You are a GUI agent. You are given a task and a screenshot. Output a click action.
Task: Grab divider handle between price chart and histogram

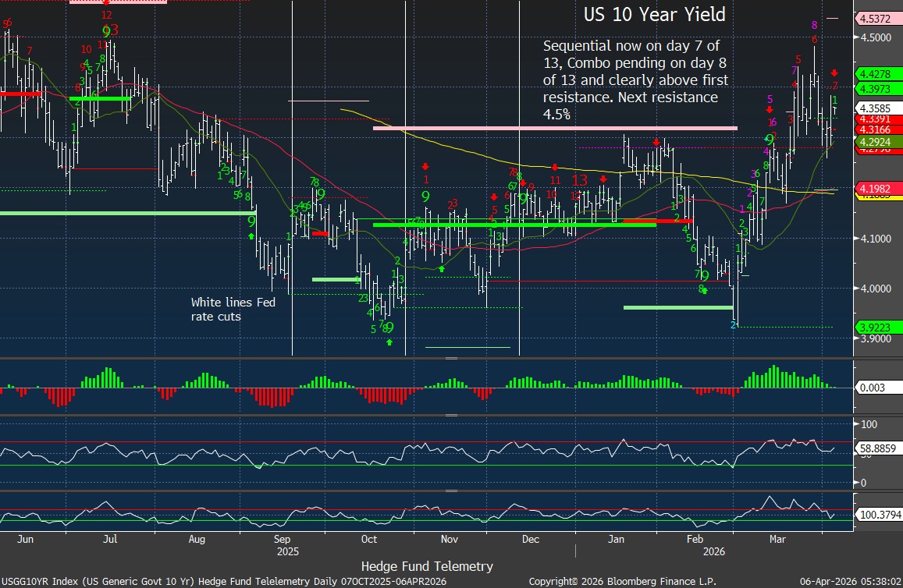pos(451,358)
